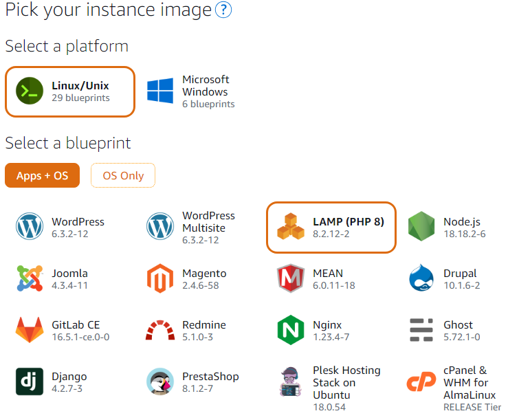Click the GitLab CE blueprint name
The image size is (519, 420).
[x=76, y=325]
